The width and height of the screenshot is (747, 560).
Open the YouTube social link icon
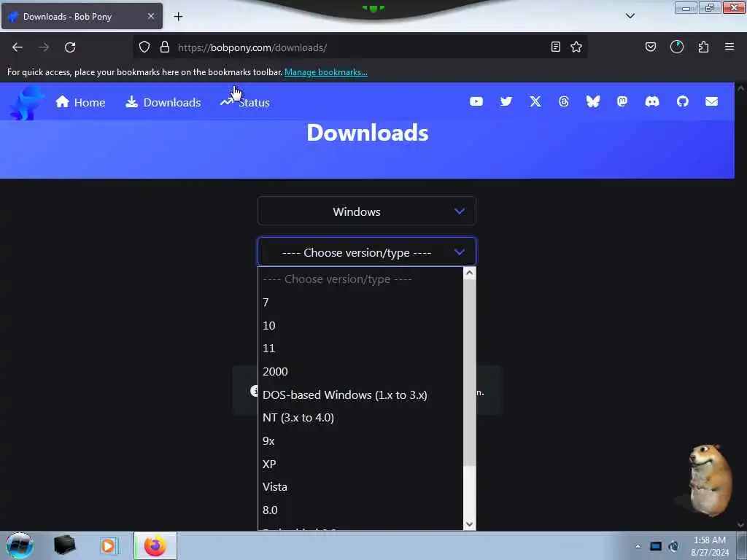click(476, 101)
